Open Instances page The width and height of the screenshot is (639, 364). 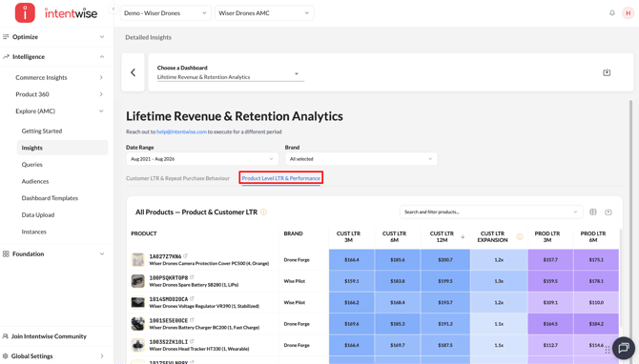pos(33,232)
